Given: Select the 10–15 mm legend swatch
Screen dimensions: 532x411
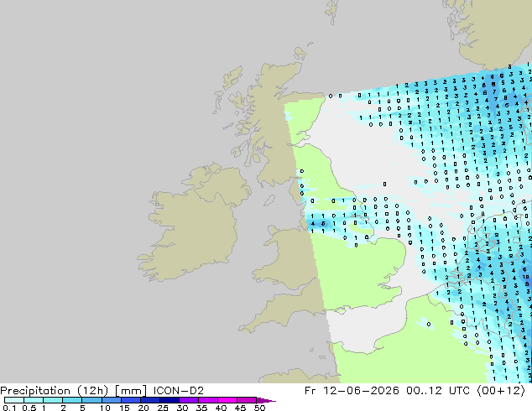Looking at the screenshot, I should pyautogui.click(x=111, y=400).
